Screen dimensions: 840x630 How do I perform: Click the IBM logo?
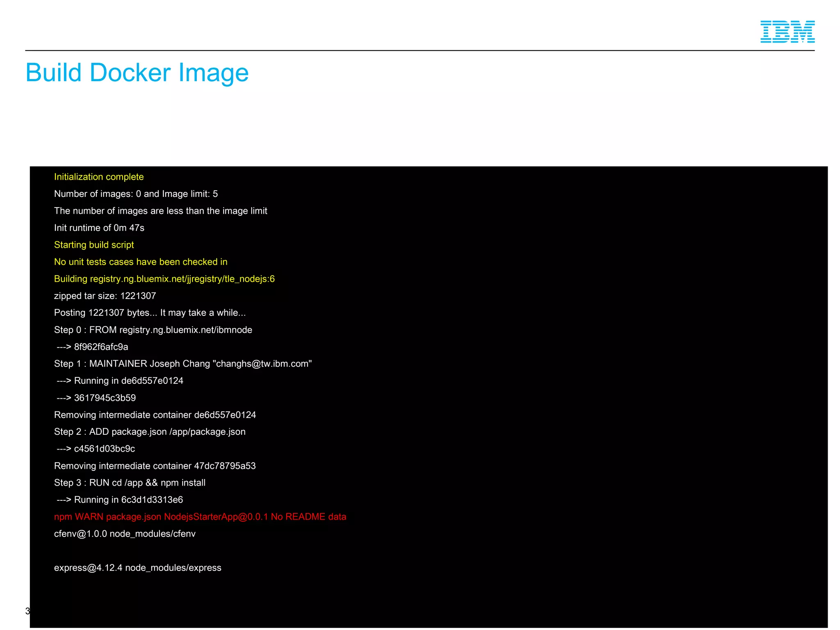pyautogui.click(x=787, y=32)
